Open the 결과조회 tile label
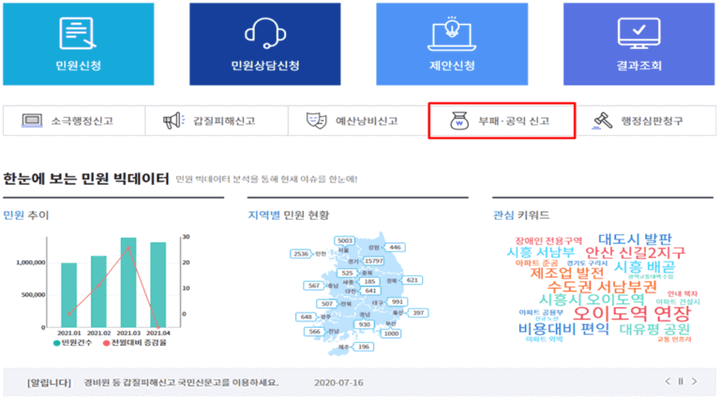Image resolution: width=720 pixels, height=400 pixels. coord(639,66)
